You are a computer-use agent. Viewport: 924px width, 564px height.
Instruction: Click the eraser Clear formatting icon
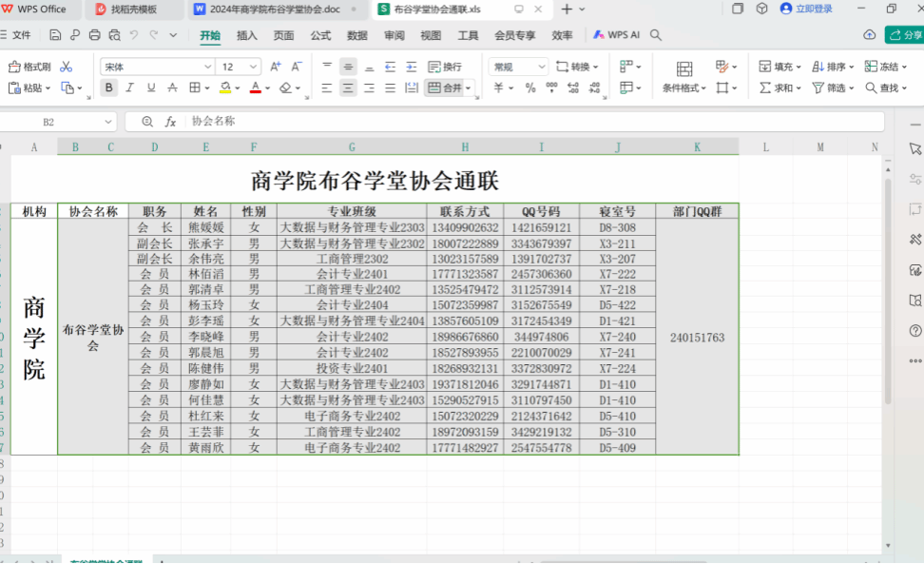click(285, 88)
